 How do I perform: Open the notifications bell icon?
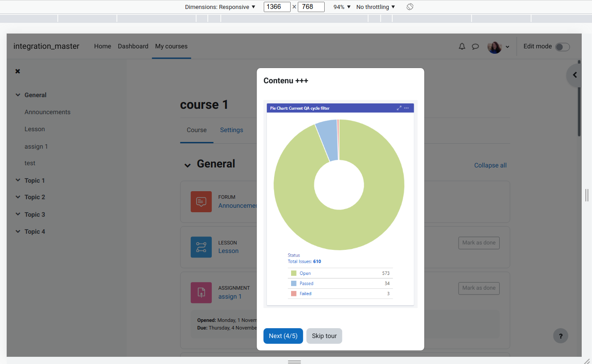coord(462,47)
